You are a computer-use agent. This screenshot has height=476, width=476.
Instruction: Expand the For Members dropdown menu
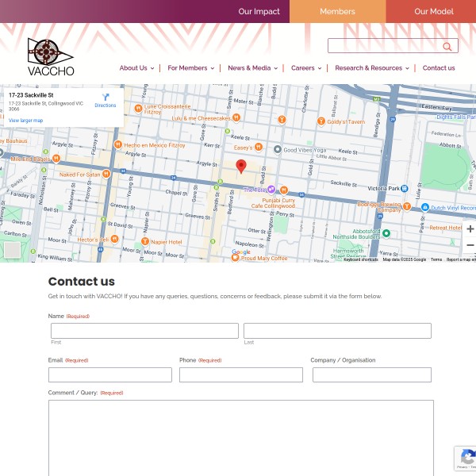(190, 68)
